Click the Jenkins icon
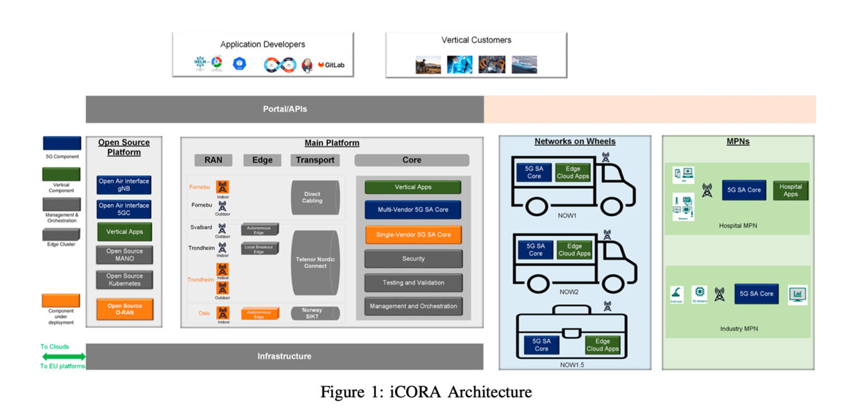The height and width of the screenshot is (408, 868). [x=307, y=65]
